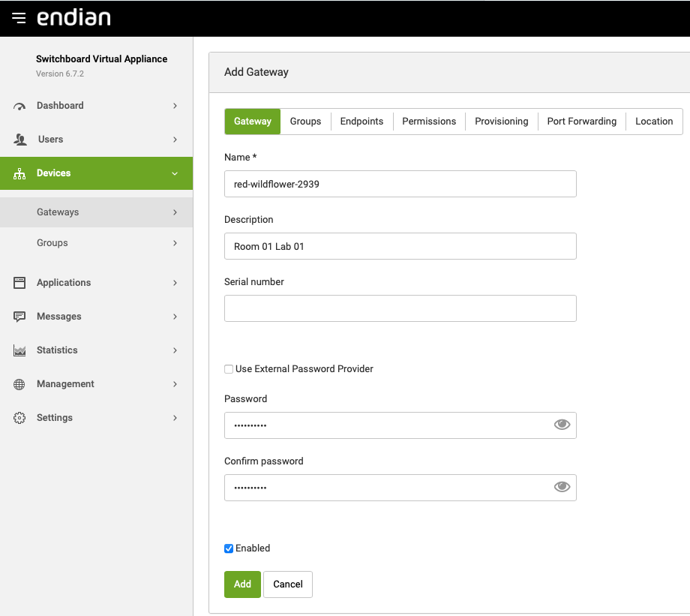Open the hamburger menu icon
This screenshot has width=690, height=616.
tap(19, 18)
